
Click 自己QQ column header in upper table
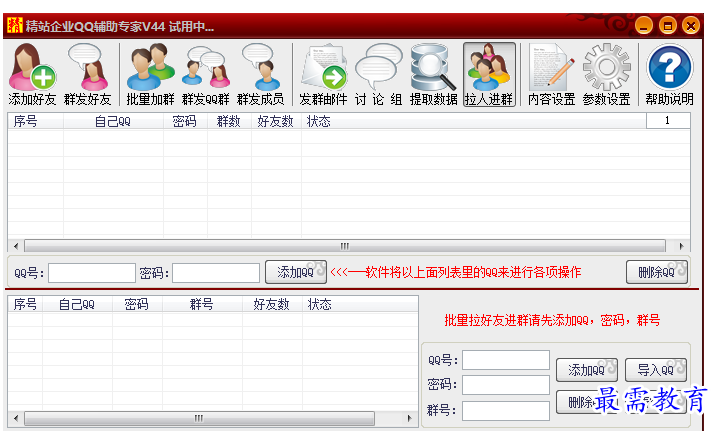point(113,121)
